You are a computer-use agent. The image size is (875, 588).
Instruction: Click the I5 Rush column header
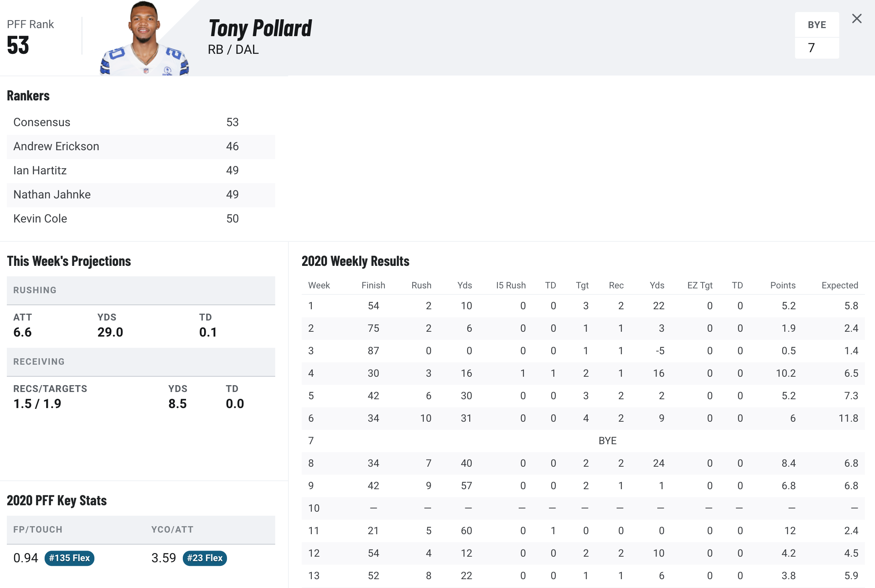(x=511, y=285)
